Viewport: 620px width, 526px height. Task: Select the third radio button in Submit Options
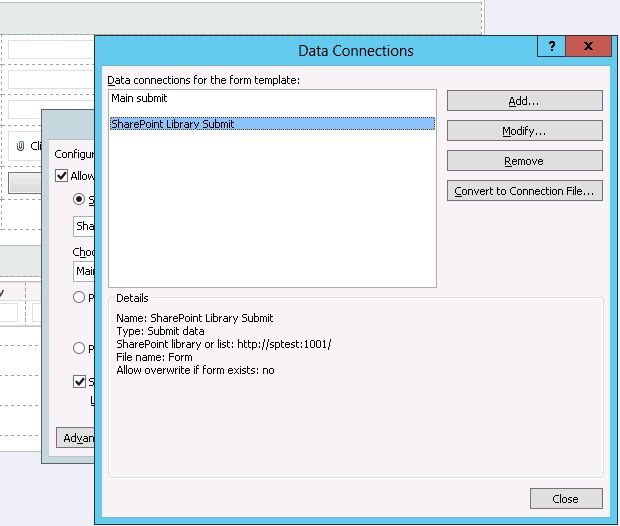coord(79,348)
